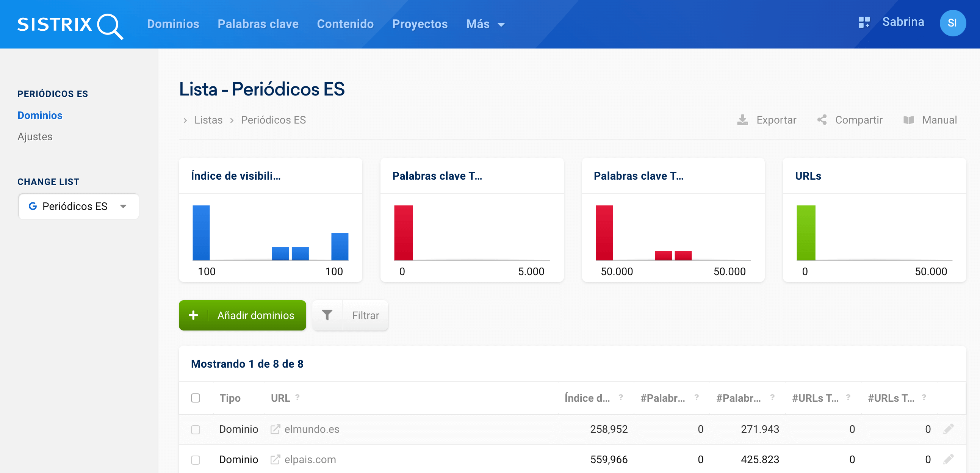
Task: Click the green bar in URLs chart
Action: point(806,233)
